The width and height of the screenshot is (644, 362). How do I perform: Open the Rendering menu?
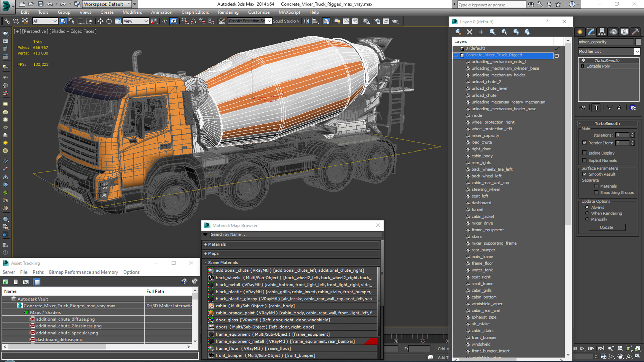pyautogui.click(x=228, y=12)
